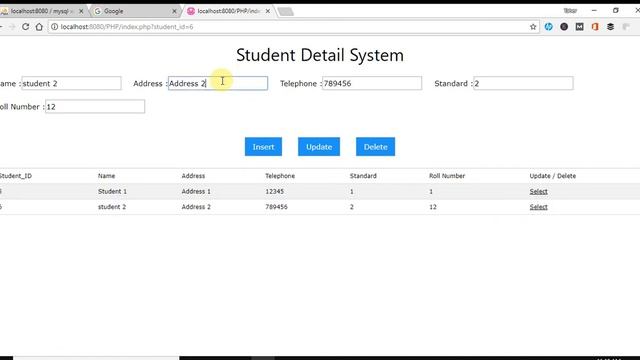This screenshot has width=640, height=360.
Task: Open a new browser tab
Action: click(x=286, y=12)
